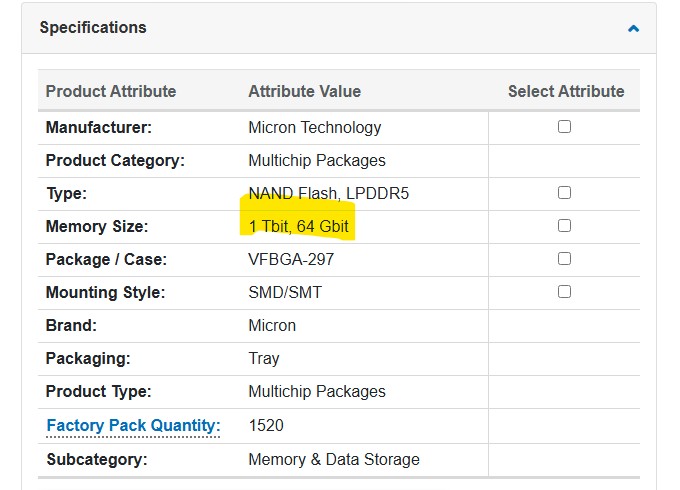The image size is (680, 490).
Task: Open the Factory Pack Quantity link
Action: [133, 425]
